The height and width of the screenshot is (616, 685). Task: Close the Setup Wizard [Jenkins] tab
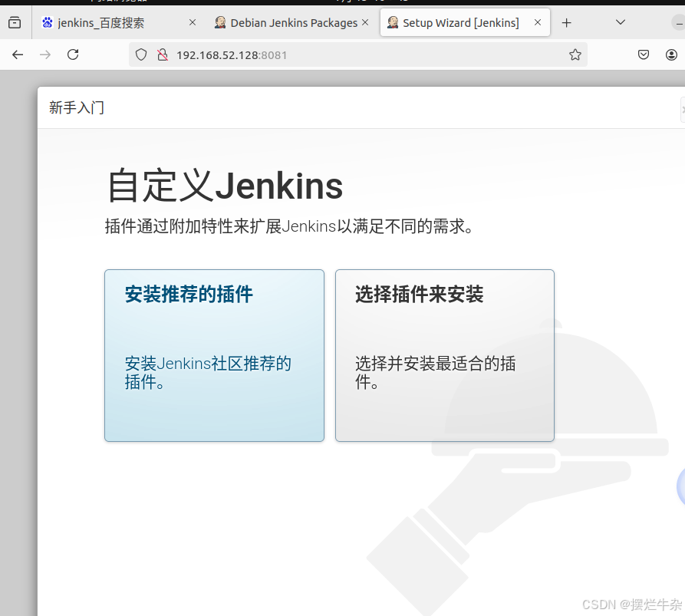tap(538, 22)
